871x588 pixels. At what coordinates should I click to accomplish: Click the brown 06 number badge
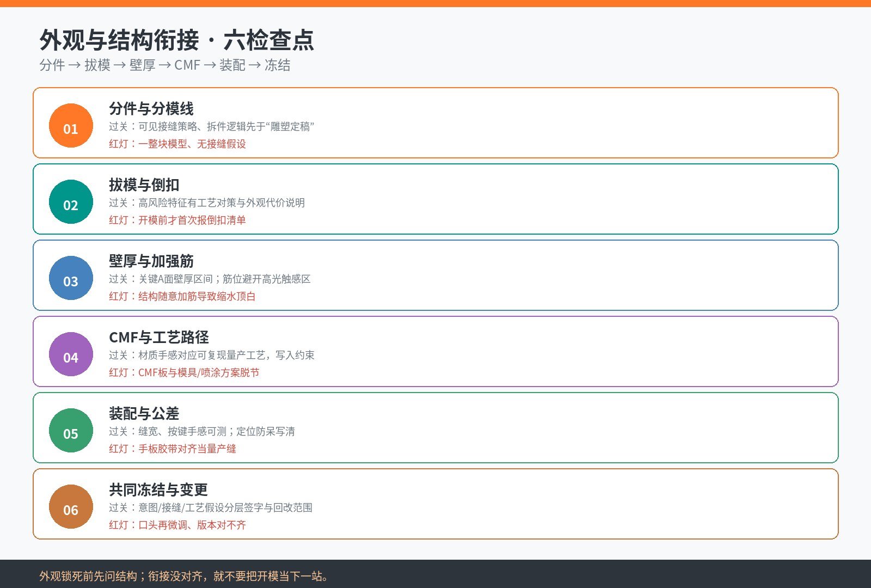click(71, 506)
